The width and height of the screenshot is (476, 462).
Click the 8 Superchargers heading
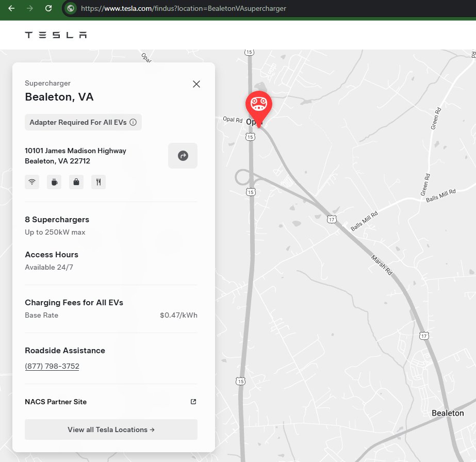57,220
